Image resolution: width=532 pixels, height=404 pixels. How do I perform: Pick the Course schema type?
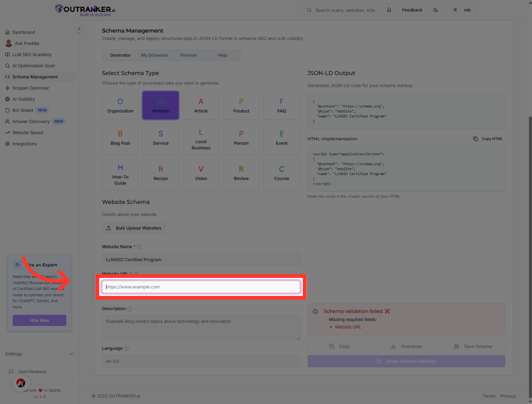(282, 174)
